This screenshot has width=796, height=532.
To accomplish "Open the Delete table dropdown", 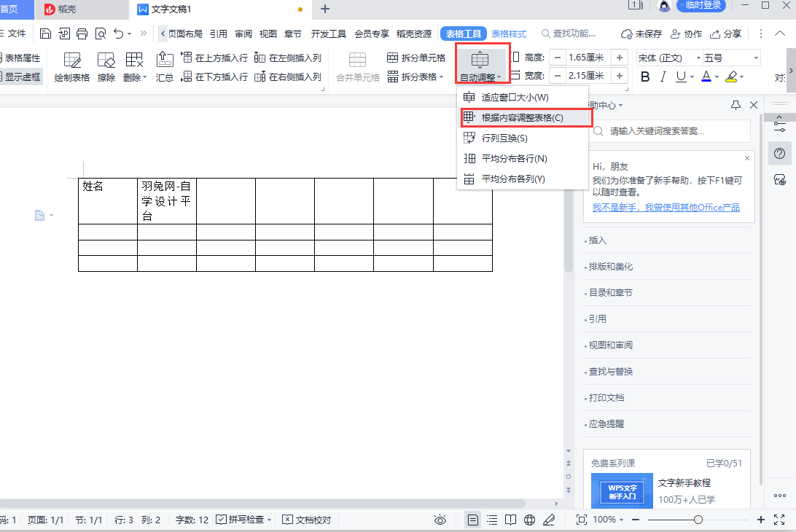I will (x=135, y=67).
